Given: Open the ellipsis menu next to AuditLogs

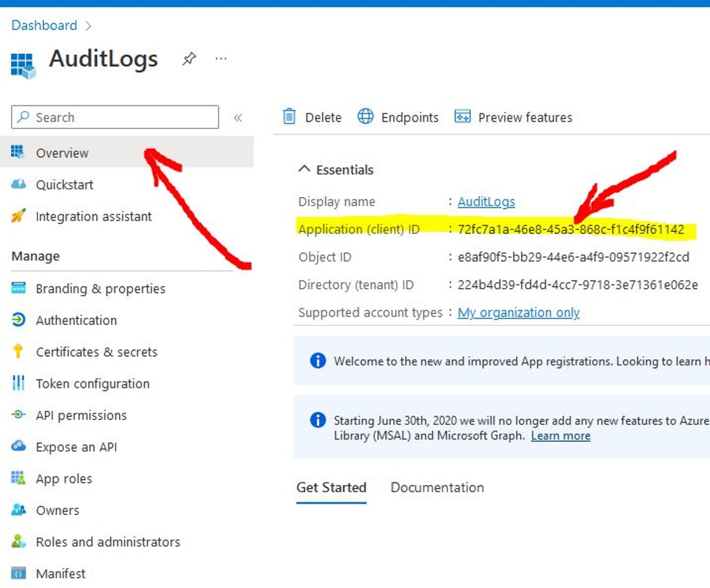Looking at the screenshot, I should pos(221,58).
